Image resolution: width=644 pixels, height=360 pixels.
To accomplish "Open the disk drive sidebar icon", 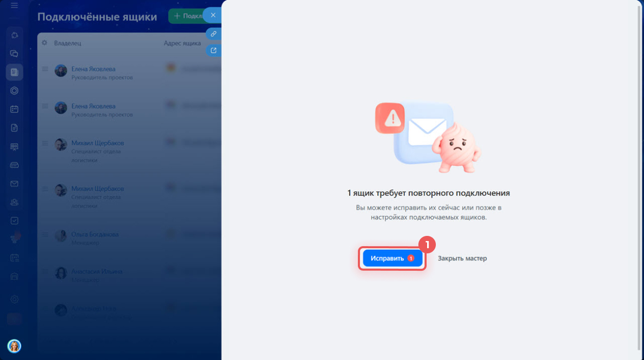I will (14, 165).
